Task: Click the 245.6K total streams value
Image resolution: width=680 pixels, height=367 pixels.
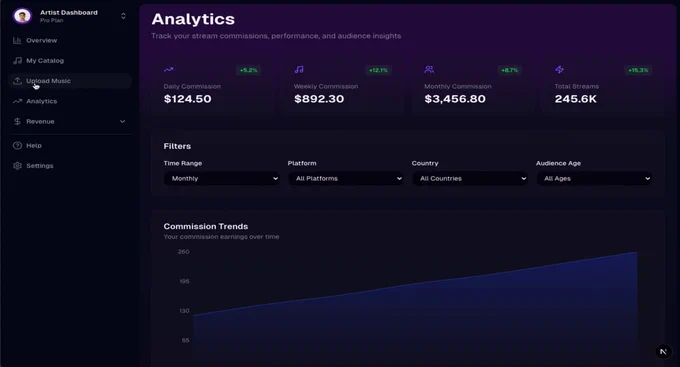Action: [x=575, y=99]
